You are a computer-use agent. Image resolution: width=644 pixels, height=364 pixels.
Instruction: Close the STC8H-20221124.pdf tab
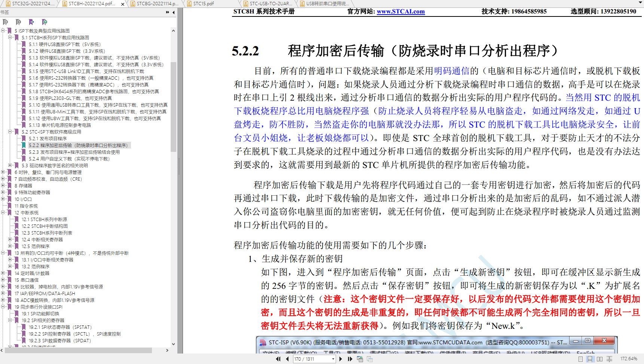pyautogui.click(x=123, y=4)
